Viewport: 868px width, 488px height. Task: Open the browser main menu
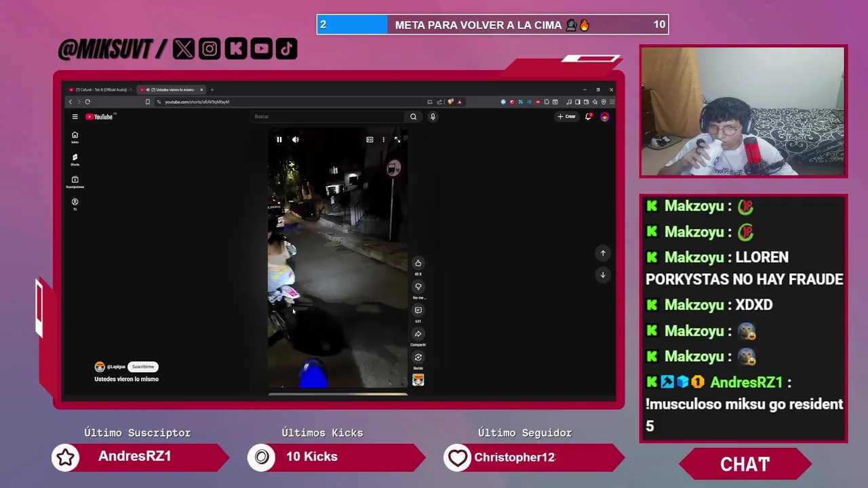click(612, 102)
